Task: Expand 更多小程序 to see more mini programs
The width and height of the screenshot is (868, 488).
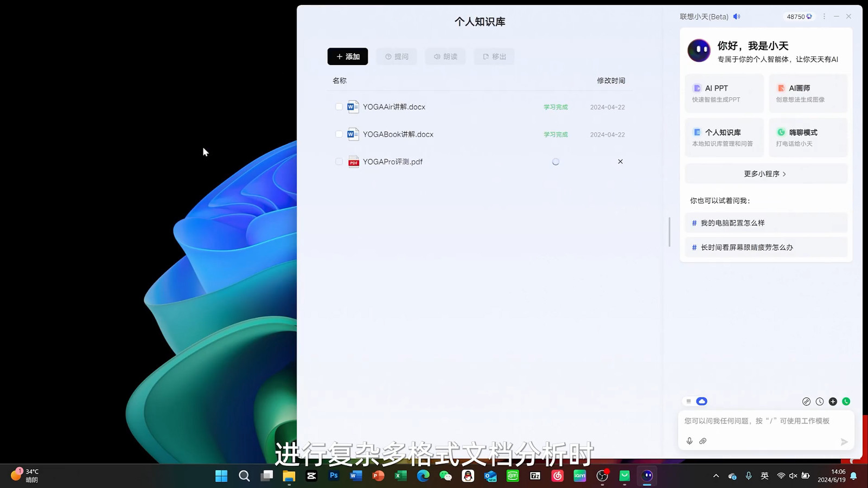Action: pos(766,174)
